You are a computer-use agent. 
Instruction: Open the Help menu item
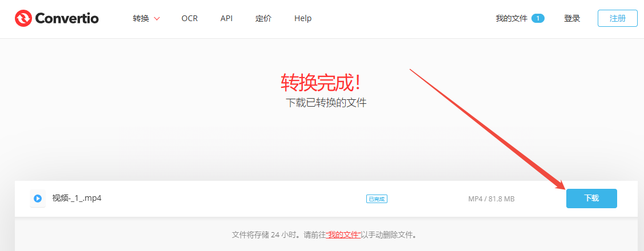click(303, 18)
